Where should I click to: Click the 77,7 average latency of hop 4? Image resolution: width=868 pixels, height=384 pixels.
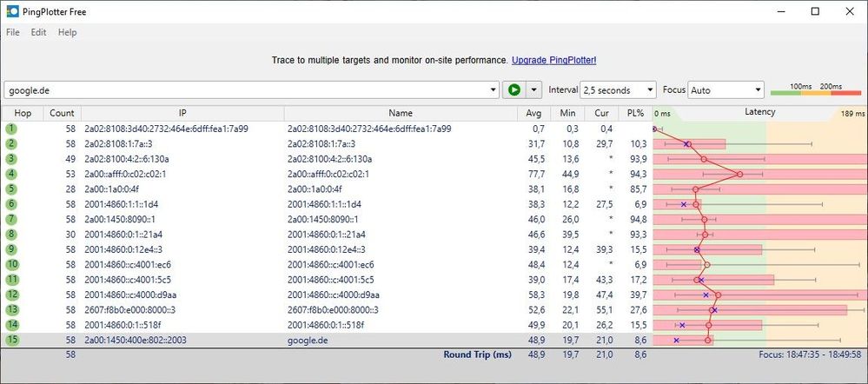pyautogui.click(x=538, y=174)
